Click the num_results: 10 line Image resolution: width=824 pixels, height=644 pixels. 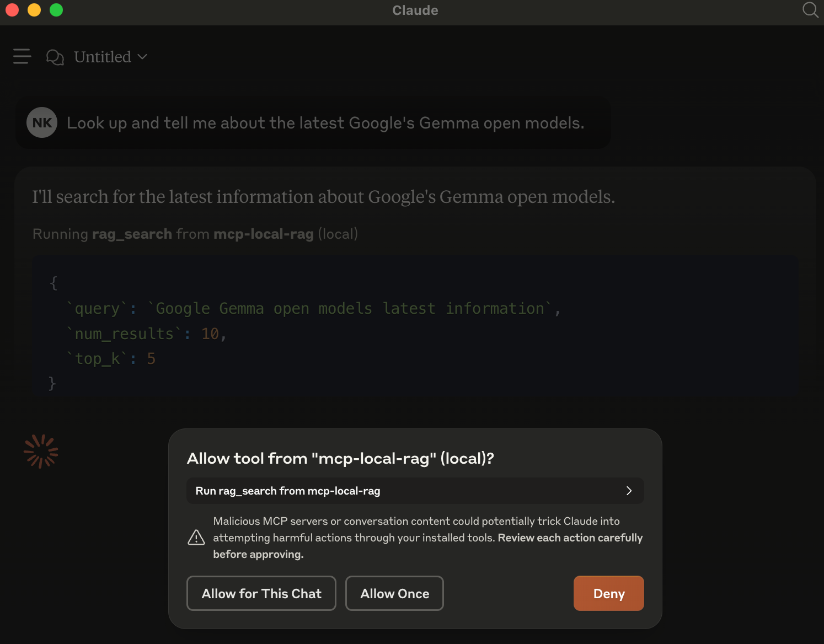[x=147, y=334]
